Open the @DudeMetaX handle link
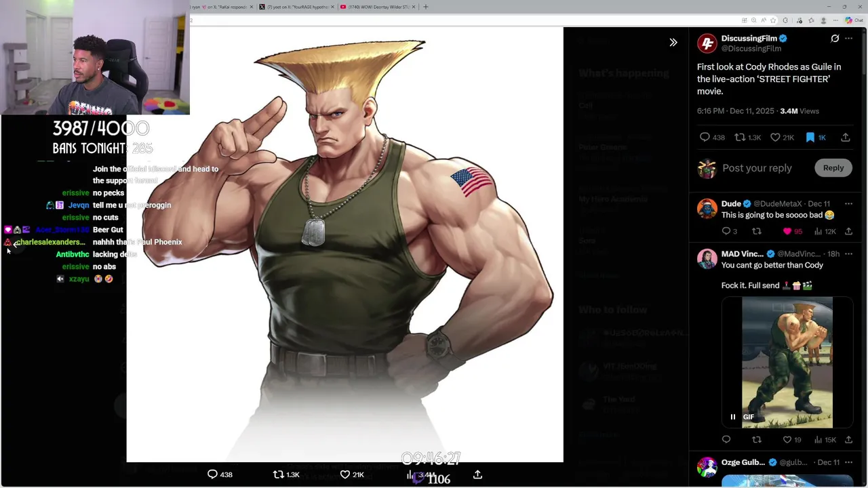 [778, 203]
